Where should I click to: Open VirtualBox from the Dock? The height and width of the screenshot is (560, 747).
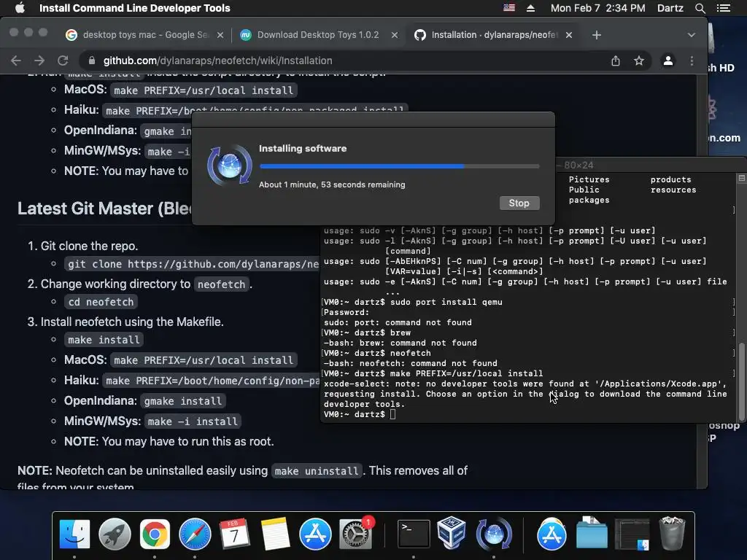pos(451,533)
